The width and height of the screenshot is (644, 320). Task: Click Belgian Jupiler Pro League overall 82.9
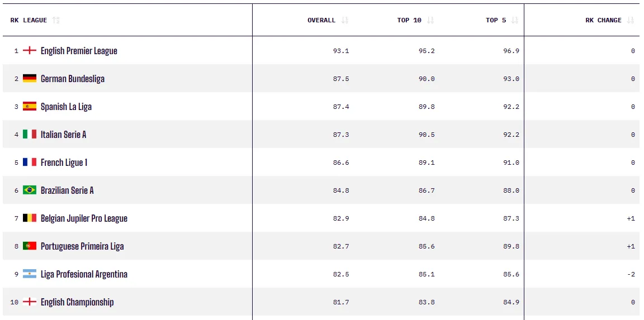(x=341, y=218)
